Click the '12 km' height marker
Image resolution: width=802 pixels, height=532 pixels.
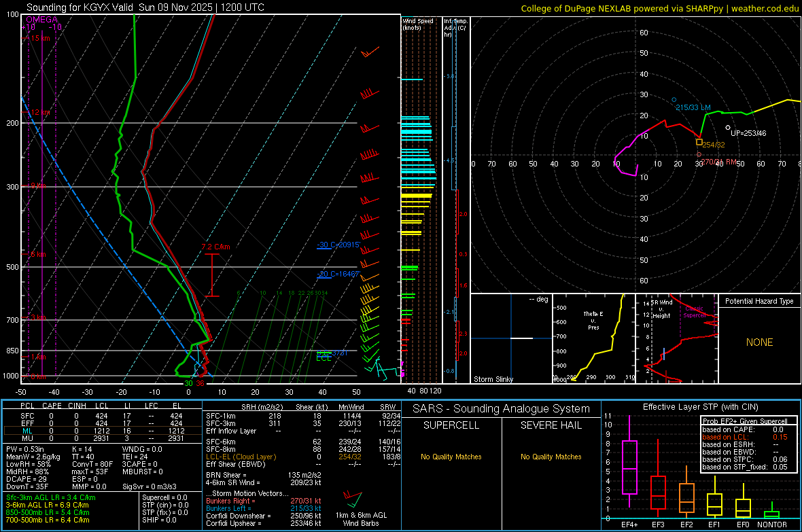pyautogui.click(x=40, y=112)
